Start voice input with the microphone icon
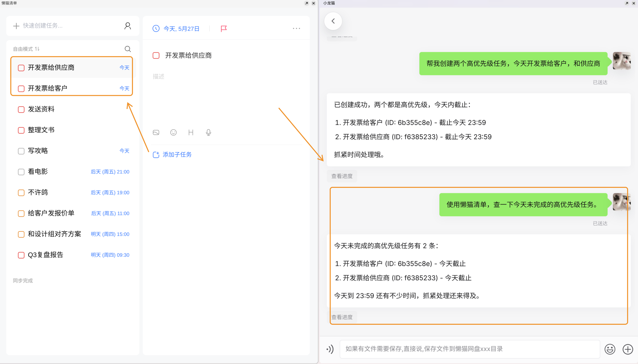The image size is (638, 364). coord(208,133)
